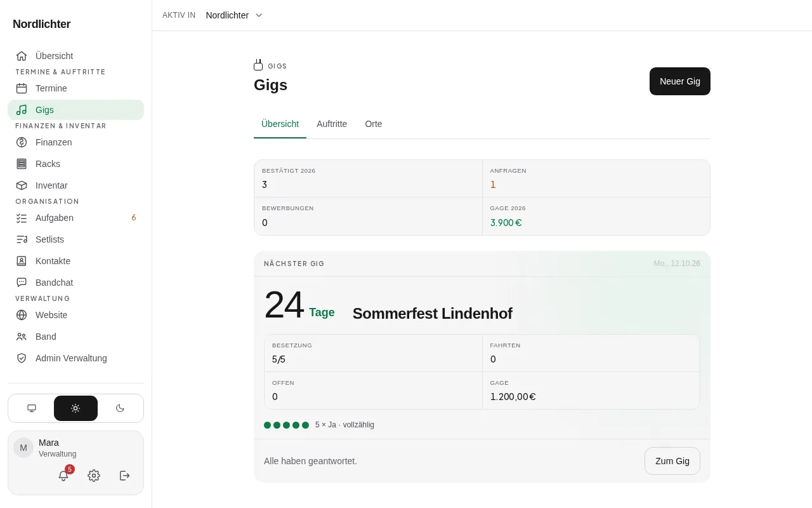Switch to the Orte tab
Image resolution: width=812 pixels, height=508 pixels.
[374, 124]
